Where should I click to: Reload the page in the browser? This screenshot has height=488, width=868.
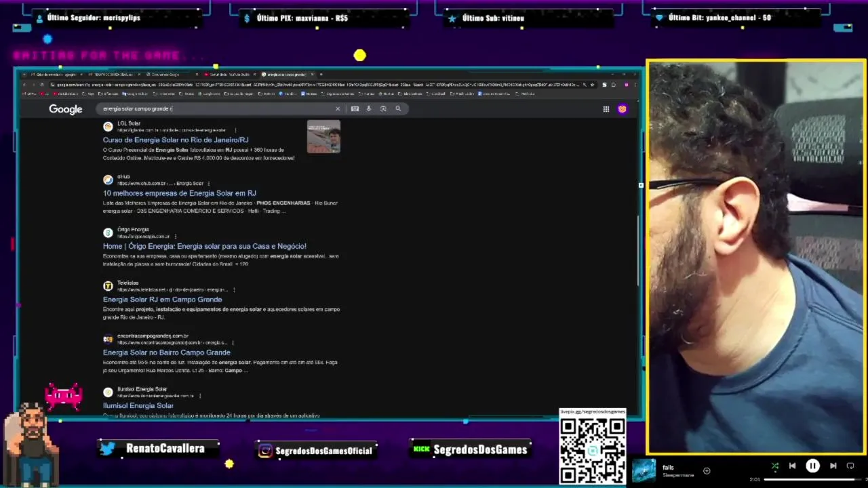41,85
